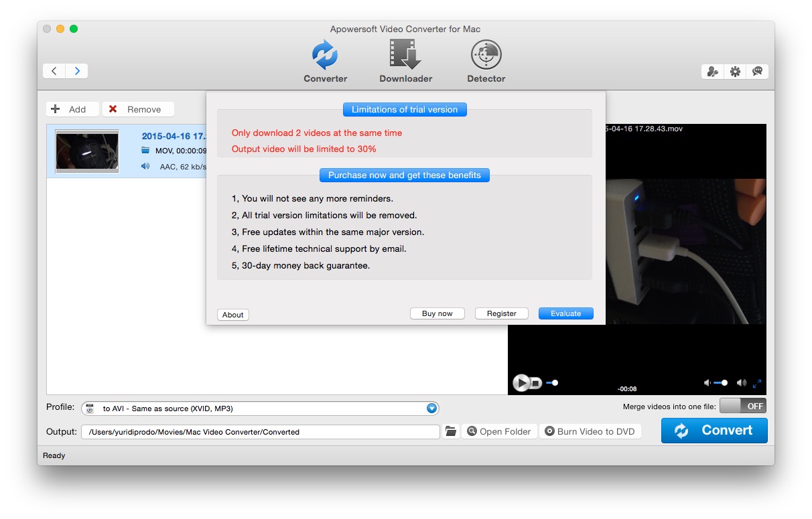The width and height of the screenshot is (812, 519).
Task: Click the folder icon beside MOV info
Action: click(x=145, y=151)
